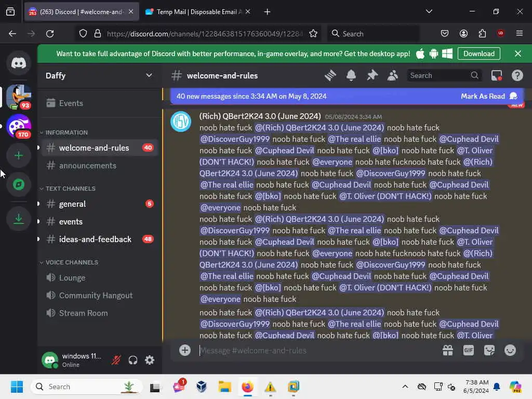532x399 pixels.
Task: Open Windows Start menu
Action: pos(17,387)
